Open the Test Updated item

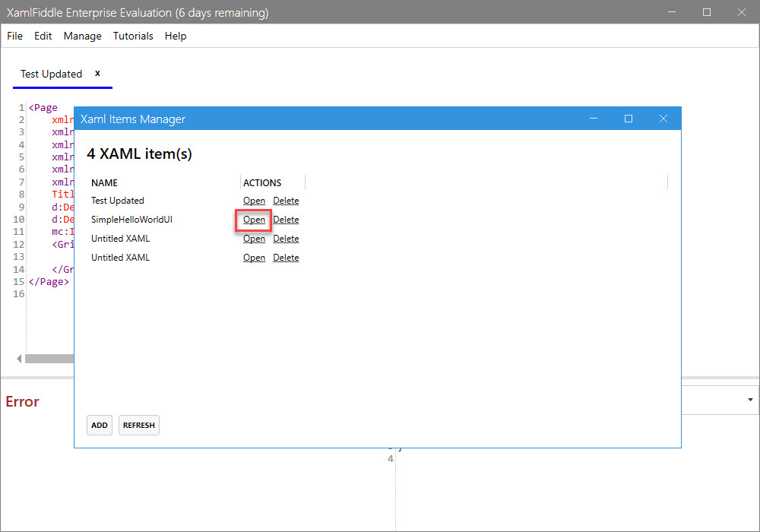(x=254, y=201)
